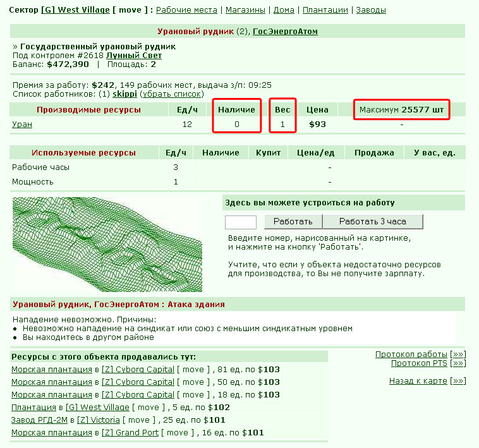View worker skippi's profile

click(x=124, y=94)
